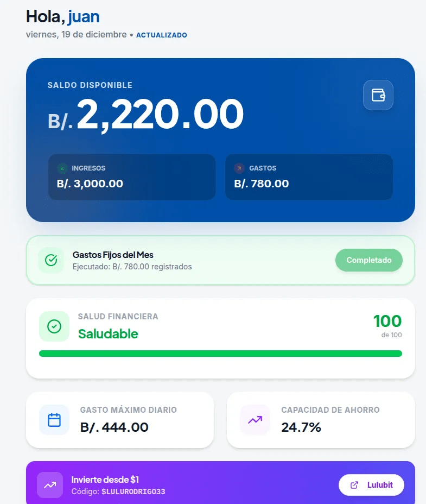The width and height of the screenshot is (426, 504).
Task: Select the Capacidad de Ahorro card
Action: tap(321, 420)
